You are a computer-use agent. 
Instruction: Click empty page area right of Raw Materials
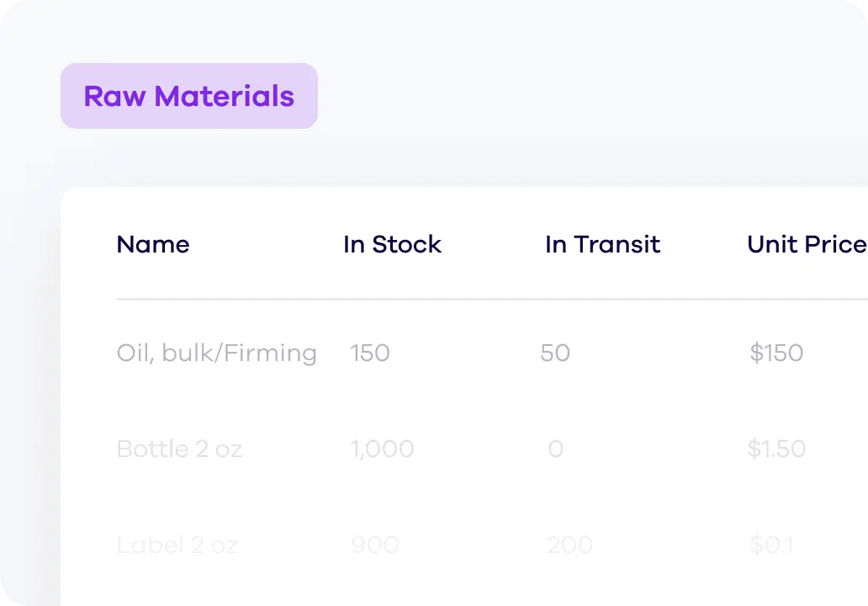589,96
